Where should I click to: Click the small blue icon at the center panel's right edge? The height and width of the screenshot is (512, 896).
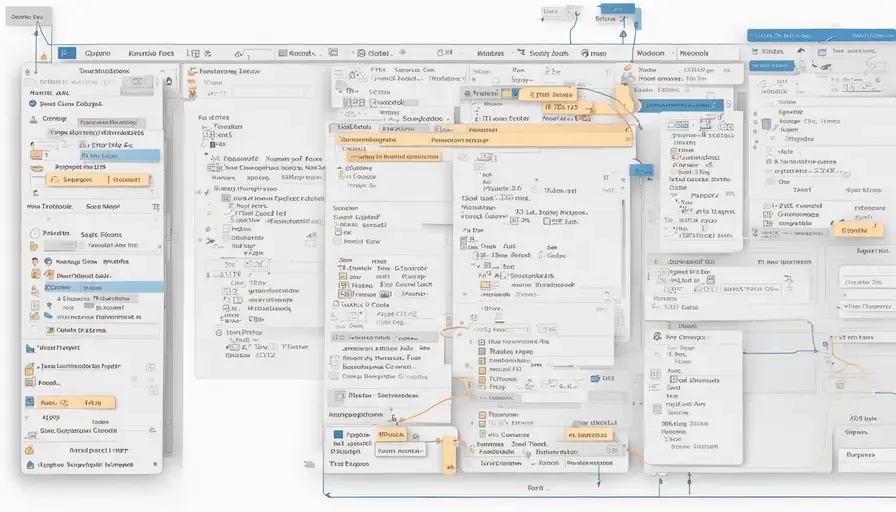(x=595, y=378)
